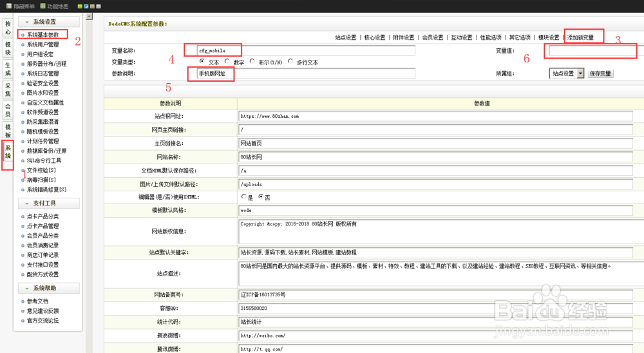
Task: Select the 多行文本 variable type radio
Action: pyautogui.click(x=290, y=61)
